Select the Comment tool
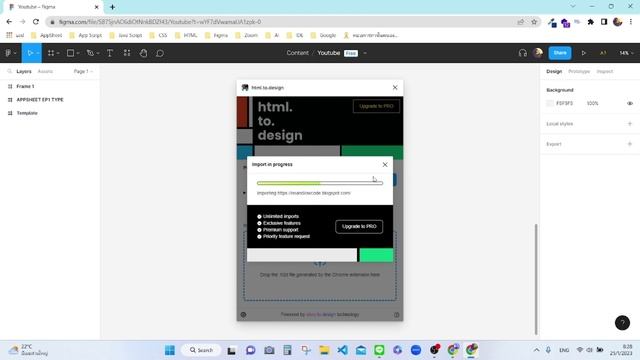This screenshot has width=640, height=360. point(160,53)
